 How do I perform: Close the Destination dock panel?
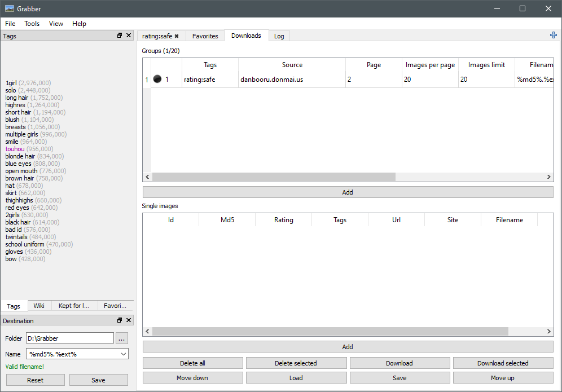[129, 320]
